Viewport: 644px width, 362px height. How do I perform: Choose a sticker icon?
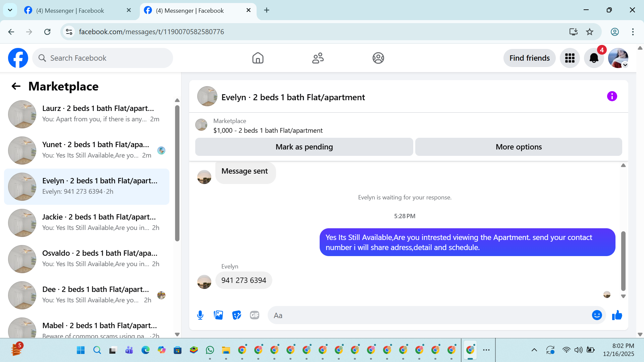pos(236,315)
